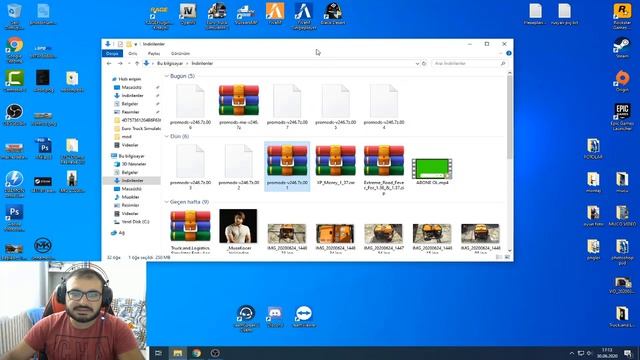The width and height of the screenshot is (640, 360).
Task: Switch to the Giriş ribbon tab
Action: tap(133, 53)
